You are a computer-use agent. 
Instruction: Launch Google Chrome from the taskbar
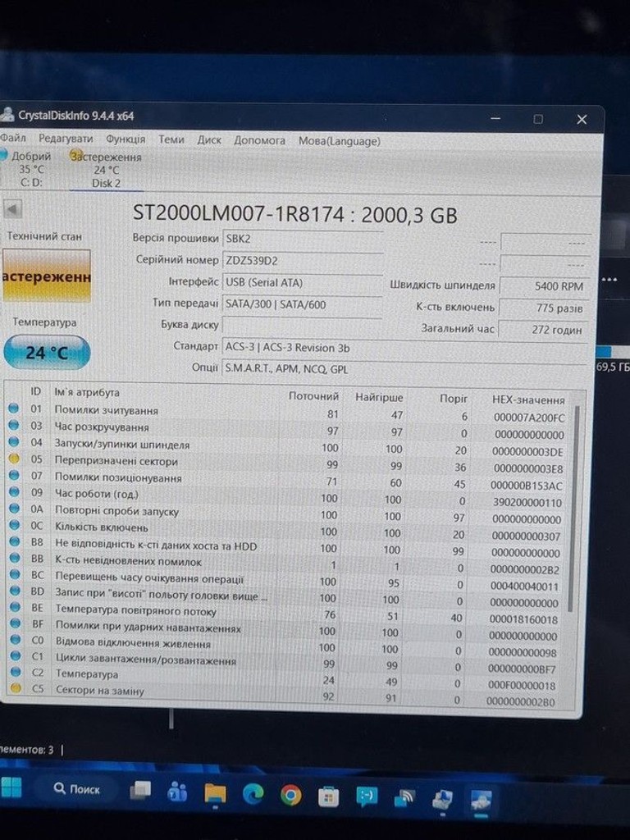291,796
